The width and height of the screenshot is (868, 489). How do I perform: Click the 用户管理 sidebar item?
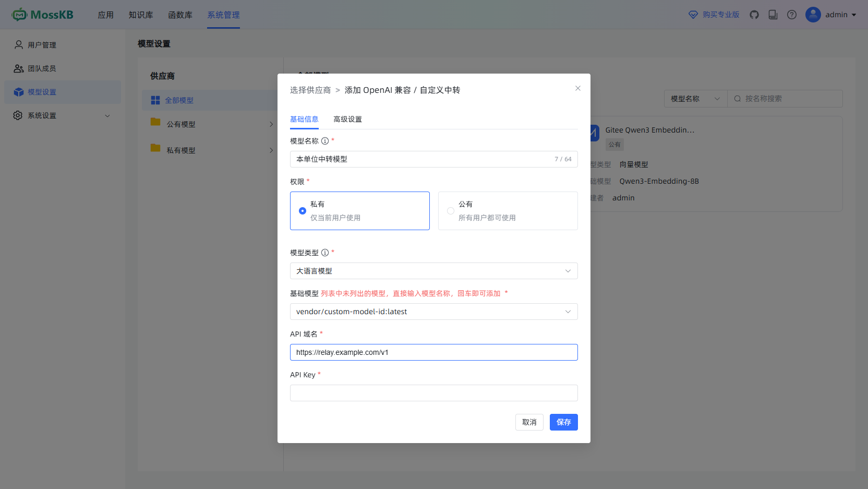[63, 45]
